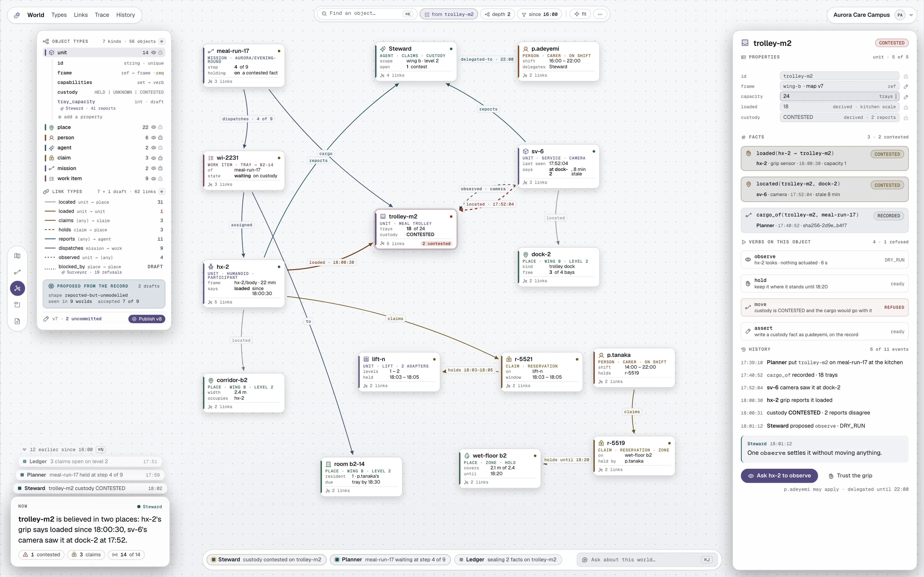Toggle visibility of the unit object type
The width and height of the screenshot is (924, 577).
click(x=153, y=53)
